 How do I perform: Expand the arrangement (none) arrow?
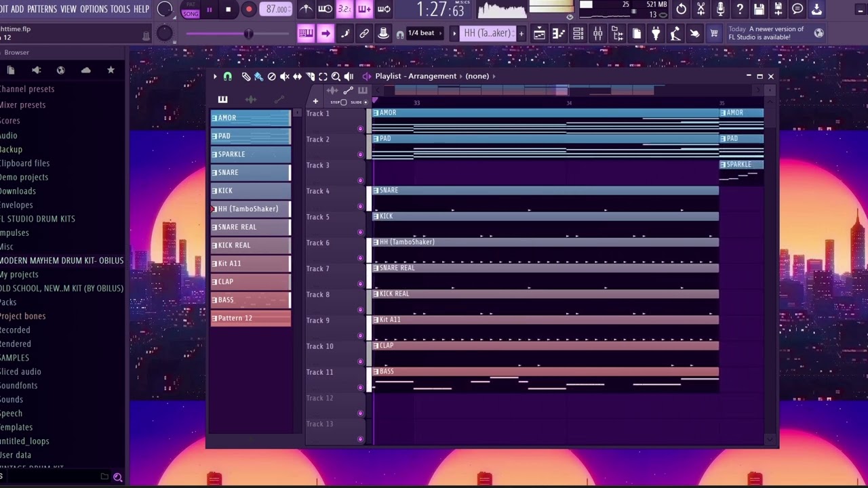494,77
